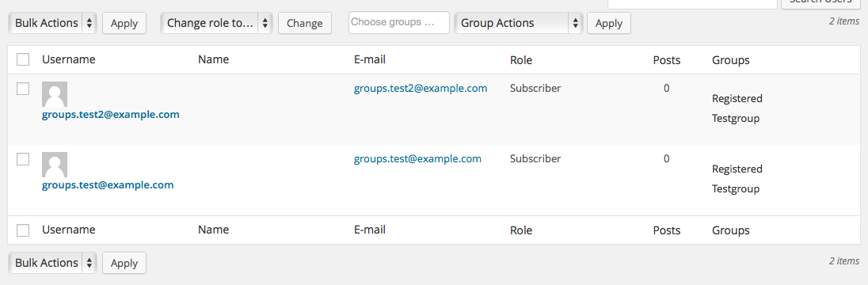Select all users via header checkbox
The image size is (868, 285).
pyautogui.click(x=23, y=59)
